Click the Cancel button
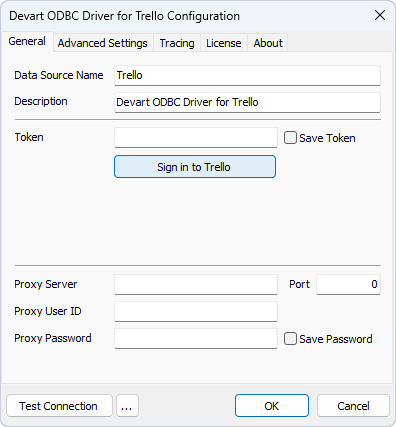 (x=353, y=406)
